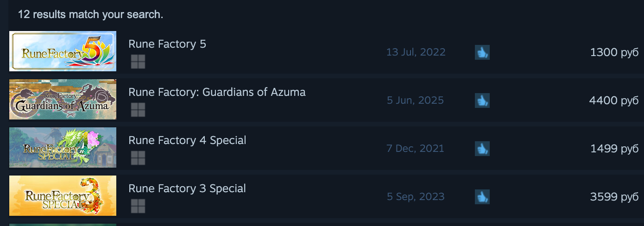Open Rune Factory 4 Special capsule image
644x226 pixels.
click(x=63, y=148)
